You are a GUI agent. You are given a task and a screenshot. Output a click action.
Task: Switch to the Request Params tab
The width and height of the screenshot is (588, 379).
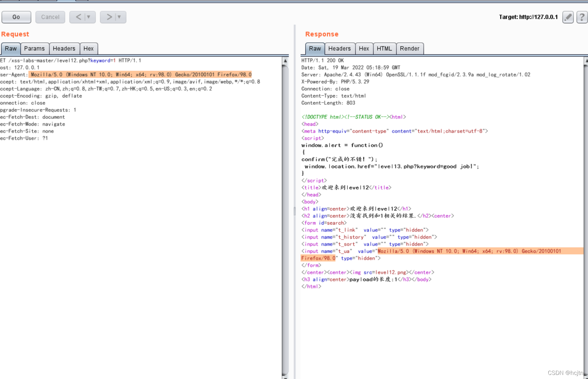tap(35, 49)
